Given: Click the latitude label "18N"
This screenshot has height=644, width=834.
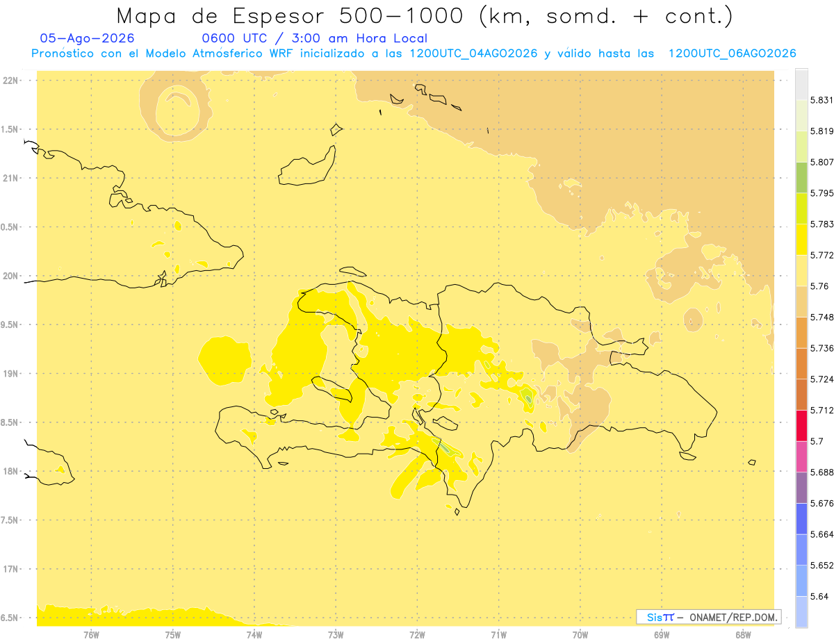Looking at the screenshot, I should pos(11,471).
